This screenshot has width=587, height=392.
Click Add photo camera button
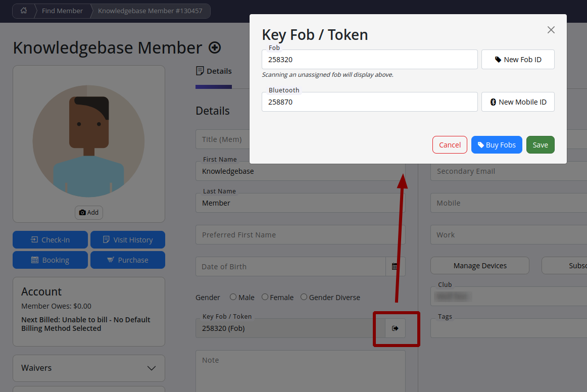[89, 213]
